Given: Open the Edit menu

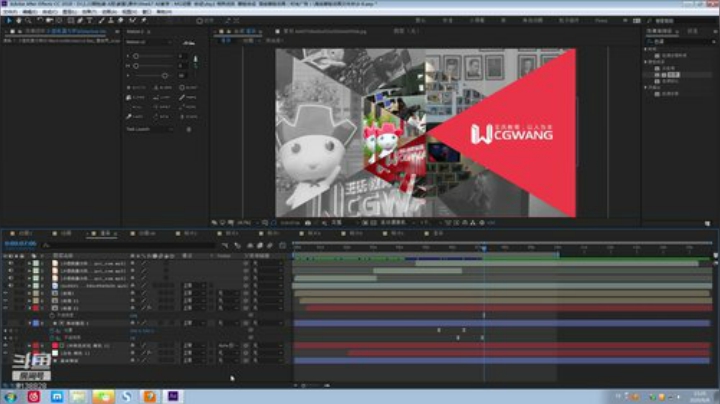Looking at the screenshot, I should pyautogui.click(x=30, y=11).
